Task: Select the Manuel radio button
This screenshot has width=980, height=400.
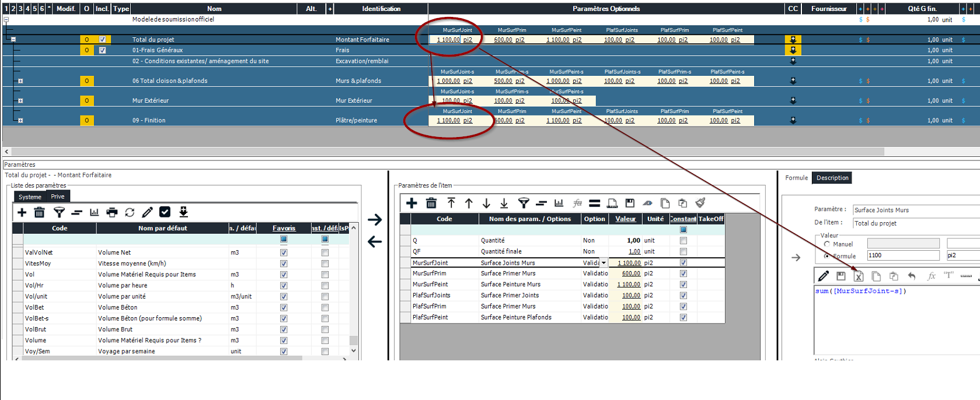Action: click(827, 244)
